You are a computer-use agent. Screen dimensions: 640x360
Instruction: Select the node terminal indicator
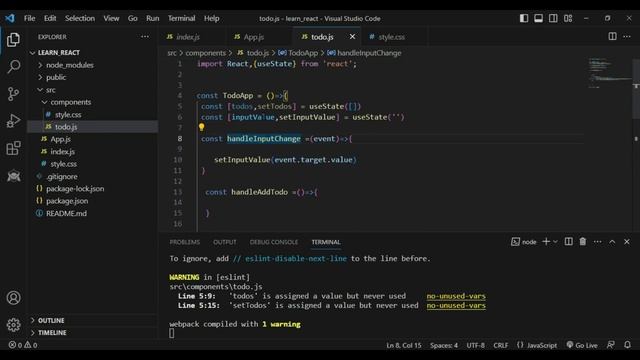click(x=524, y=242)
